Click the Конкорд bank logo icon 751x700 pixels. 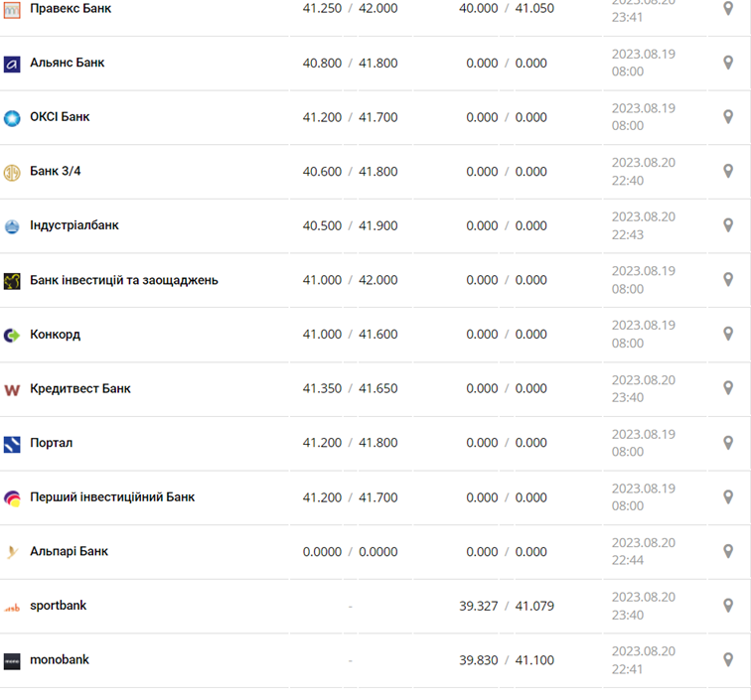pyautogui.click(x=12, y=336)
